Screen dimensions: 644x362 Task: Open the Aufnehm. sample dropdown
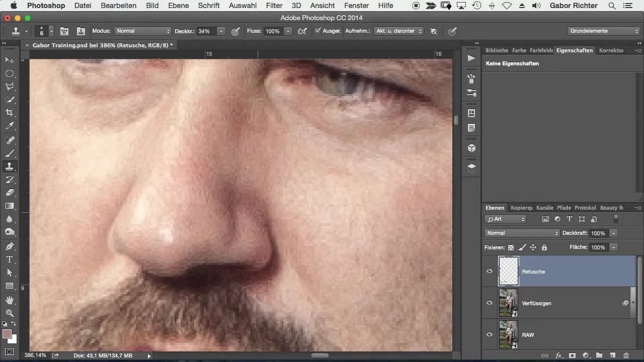pyautogui.click(x=399, y=31)
